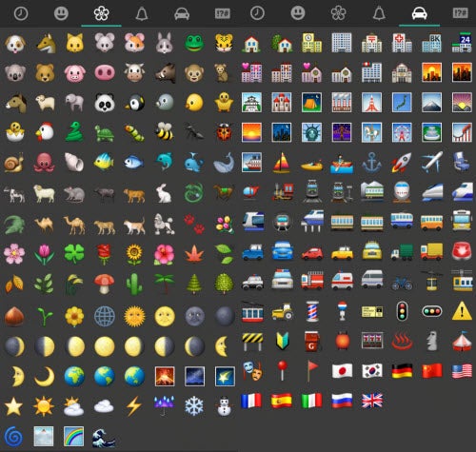
Task: Pick the panda face emoji
Action: (105, 103)
